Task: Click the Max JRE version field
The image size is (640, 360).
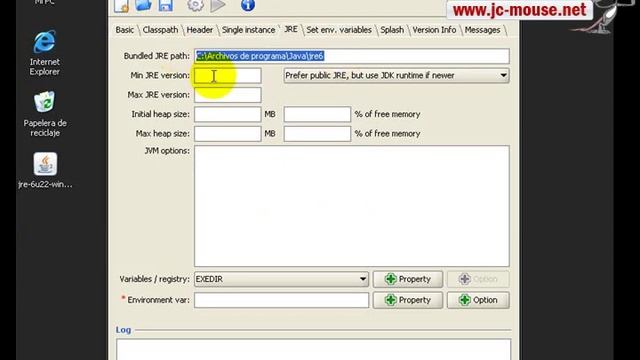Action: (x=227, y=95)
